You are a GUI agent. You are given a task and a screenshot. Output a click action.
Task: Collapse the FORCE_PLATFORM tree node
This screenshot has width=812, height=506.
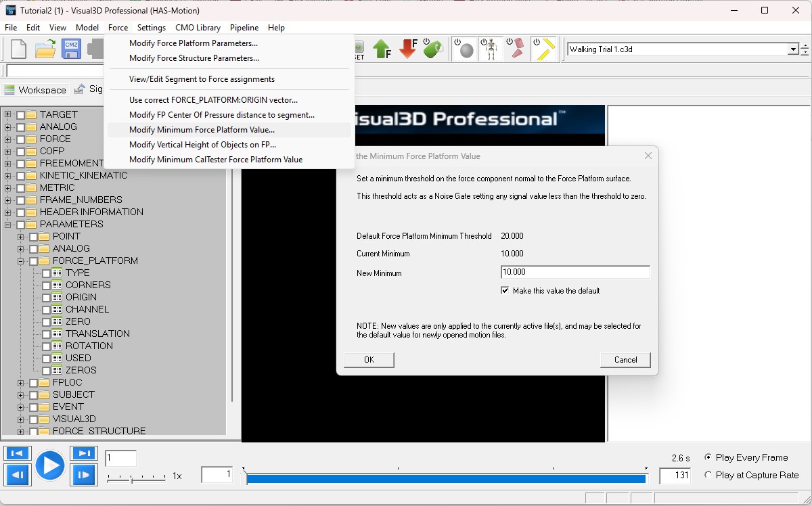(21, 260)
